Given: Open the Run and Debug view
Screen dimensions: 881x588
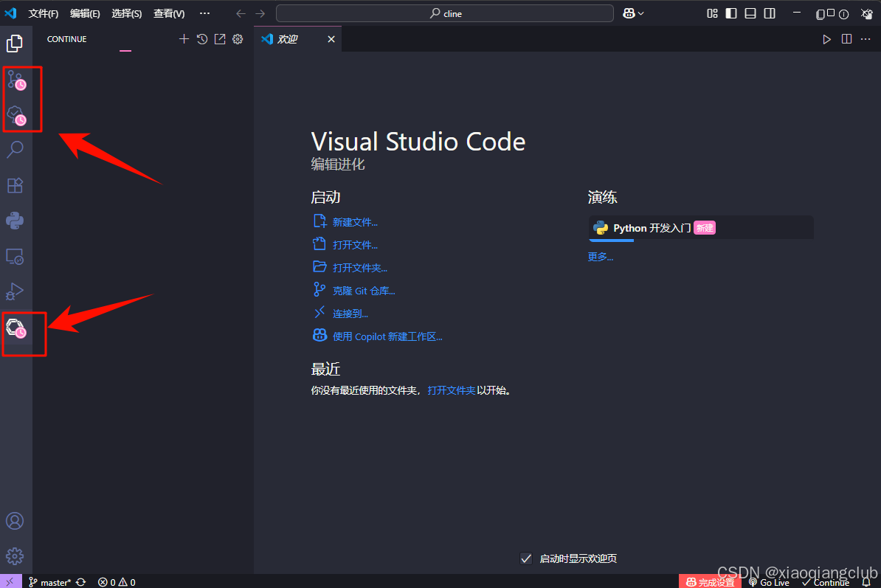Looking at the screenshot, I should [15, 291].
